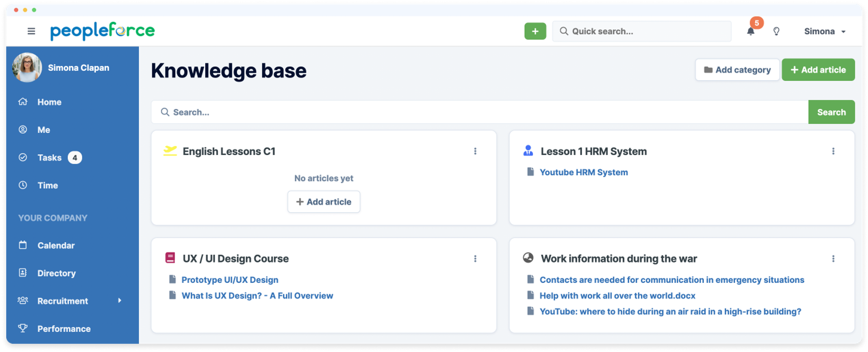The width and height of the screenshot is (868, 352).
Task: Click the English Lessons C1 airplane icon
Action: (x=170, y=150)
